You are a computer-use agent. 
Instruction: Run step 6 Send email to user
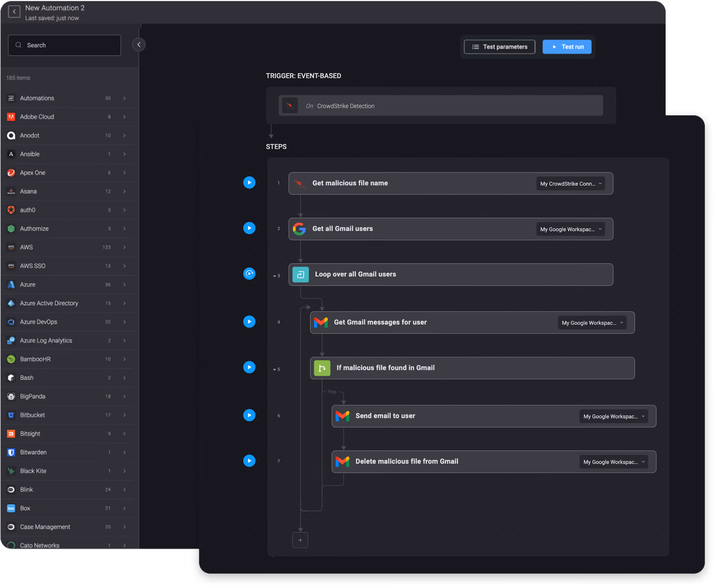point(249,415)
